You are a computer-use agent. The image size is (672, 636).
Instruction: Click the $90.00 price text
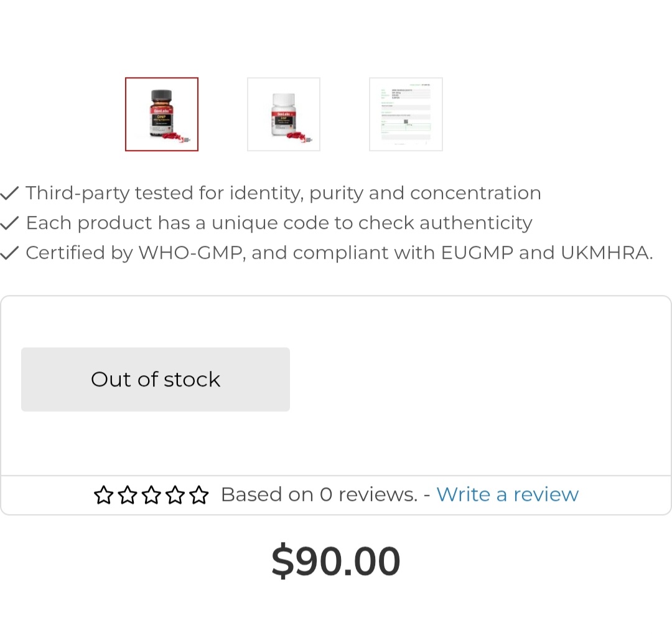335,562
